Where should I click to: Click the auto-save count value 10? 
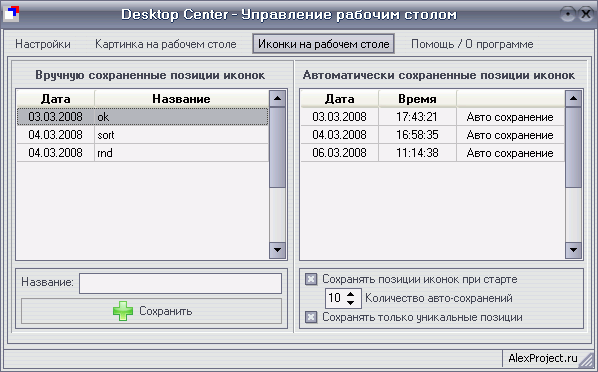334,298
